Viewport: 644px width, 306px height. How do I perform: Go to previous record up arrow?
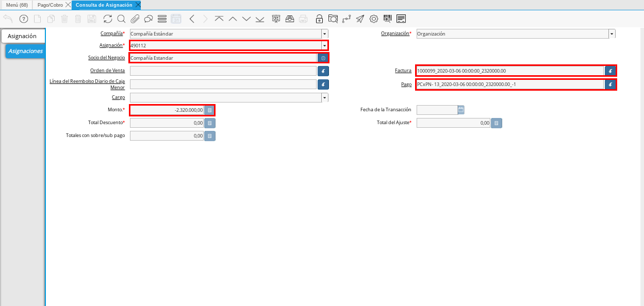tap(233, 19)
